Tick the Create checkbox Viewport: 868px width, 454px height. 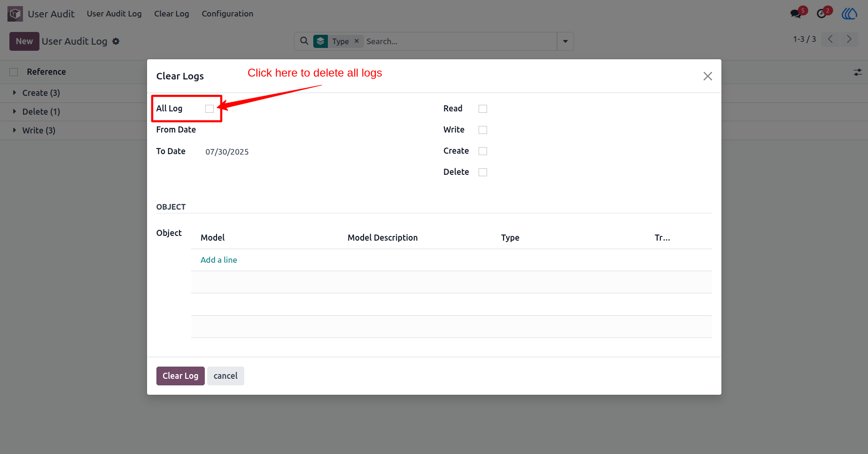coord(483,151)
